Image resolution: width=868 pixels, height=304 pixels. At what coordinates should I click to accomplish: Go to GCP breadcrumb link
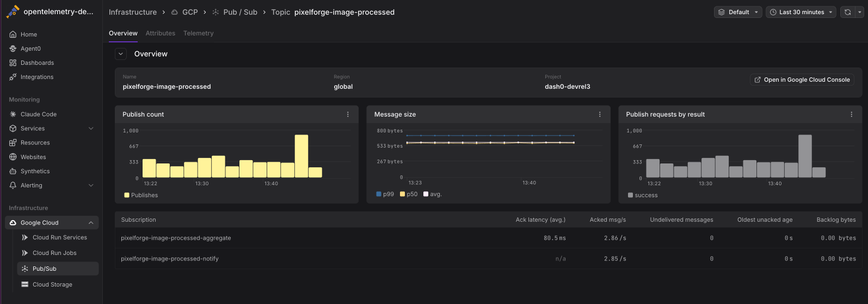point(190,12)
